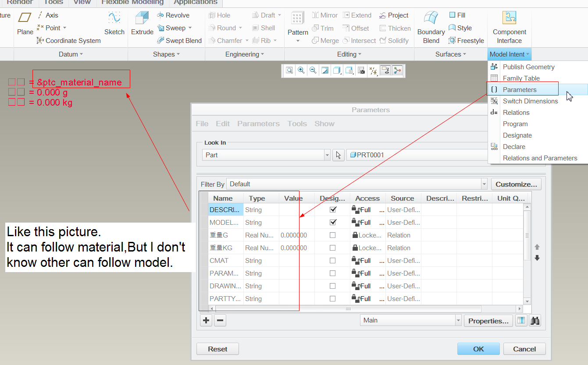Click the Fill surface tool

tap(457, 15)
